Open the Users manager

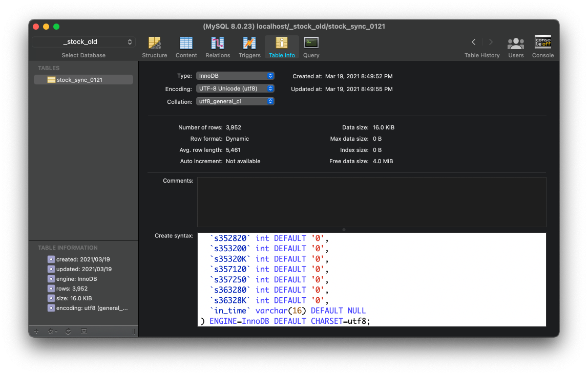(x=516, y=47)
